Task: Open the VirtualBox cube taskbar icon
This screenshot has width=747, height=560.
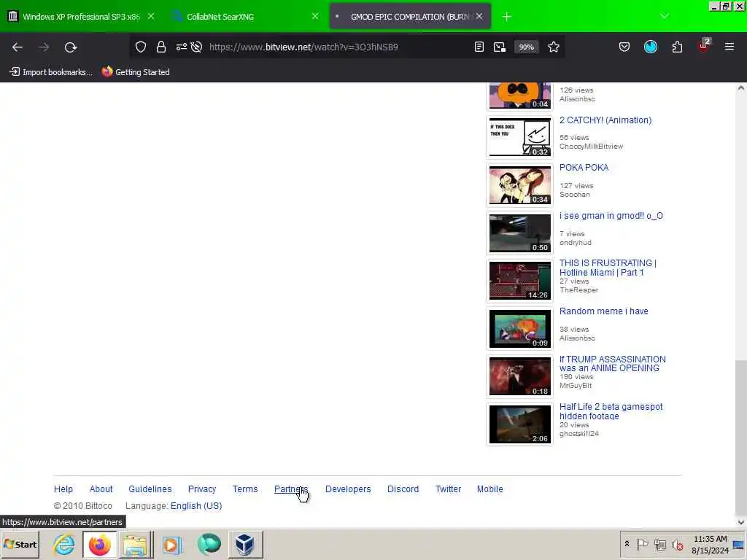Action: pyautogui.click(x=245, y=544)
